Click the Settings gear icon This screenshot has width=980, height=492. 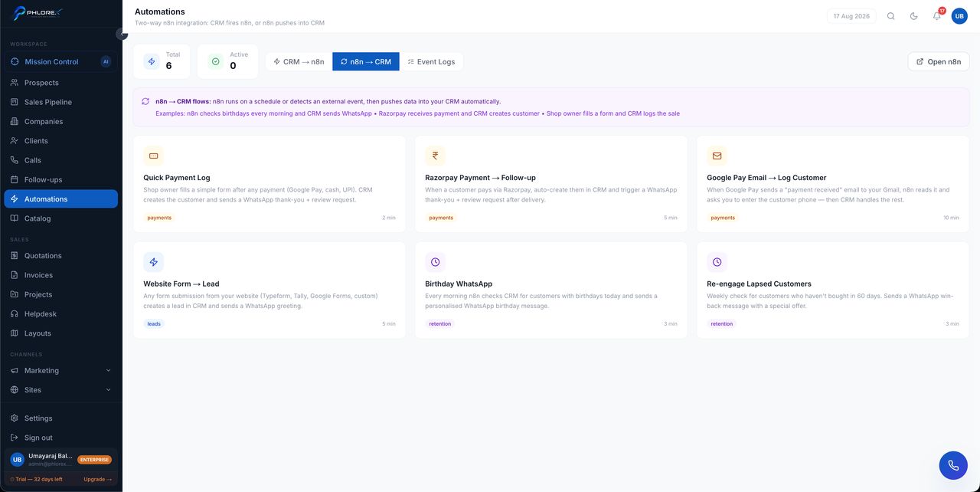click(x=15, y=418)
